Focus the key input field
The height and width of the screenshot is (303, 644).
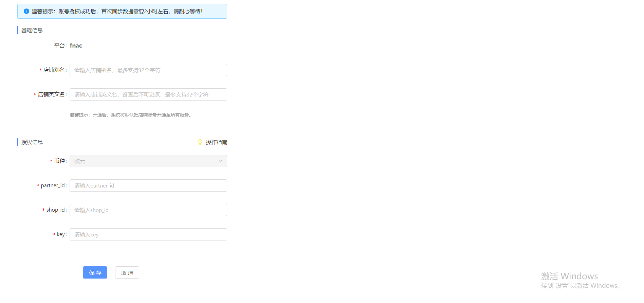[148, 234]
